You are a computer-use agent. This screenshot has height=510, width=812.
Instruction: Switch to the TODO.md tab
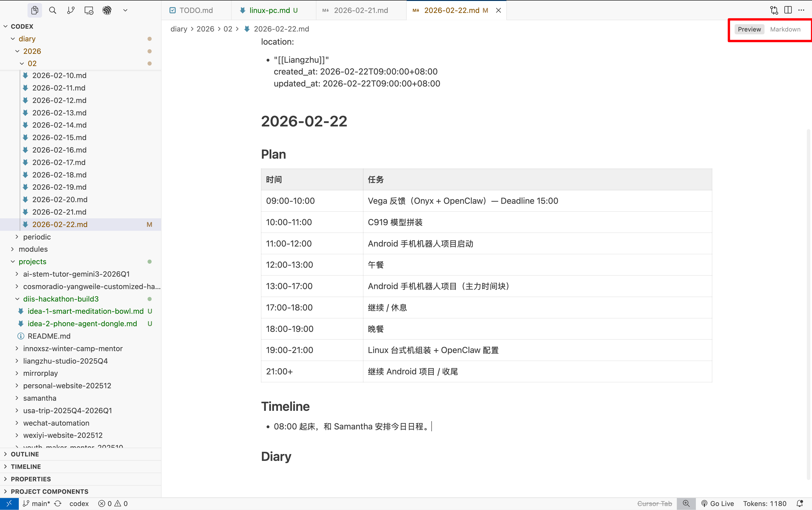tap(196, 10)
